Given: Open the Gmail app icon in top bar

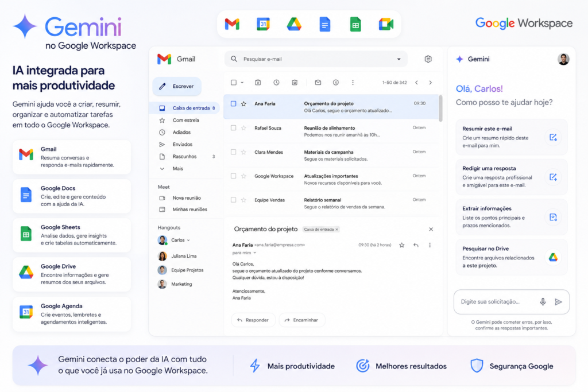Looking at the screenshot, I should [232, 24].
